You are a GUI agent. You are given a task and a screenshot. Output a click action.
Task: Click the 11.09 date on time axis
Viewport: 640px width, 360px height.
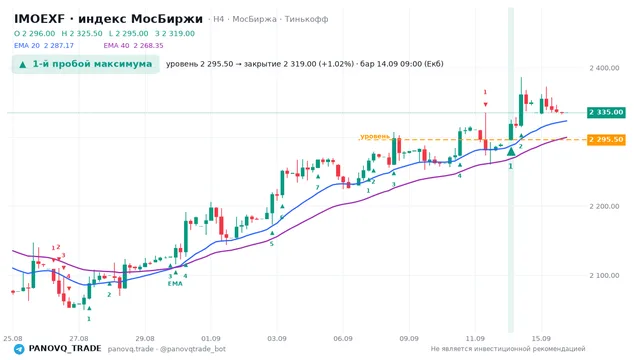click(x=475, y=338)
